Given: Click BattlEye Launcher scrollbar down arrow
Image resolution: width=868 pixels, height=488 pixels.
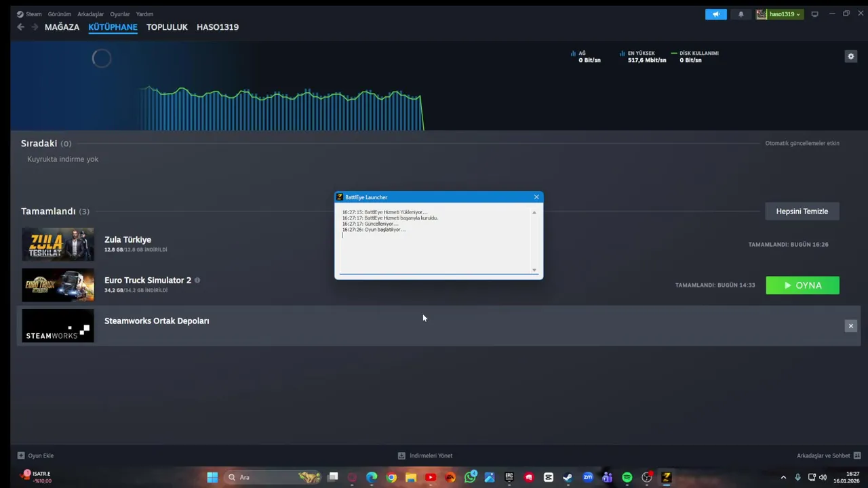Looking at the screenshot, I should pyautogui.click(x=534, y=270).
